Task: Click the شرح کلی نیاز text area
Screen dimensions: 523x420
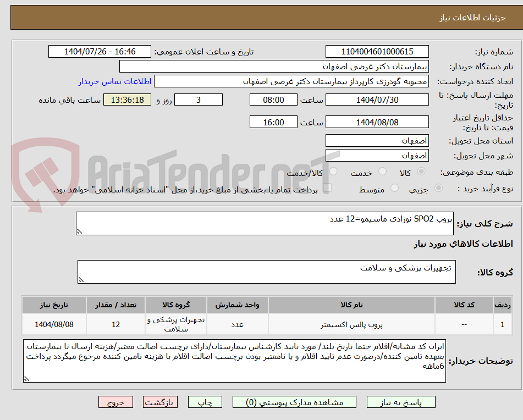Action: [265, 223]
